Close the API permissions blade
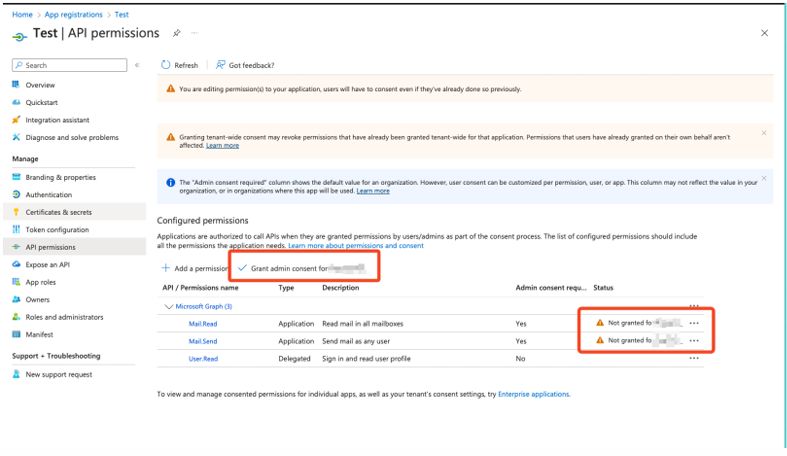Viewport: 787px width, 456px height. [x=764, y=33]
